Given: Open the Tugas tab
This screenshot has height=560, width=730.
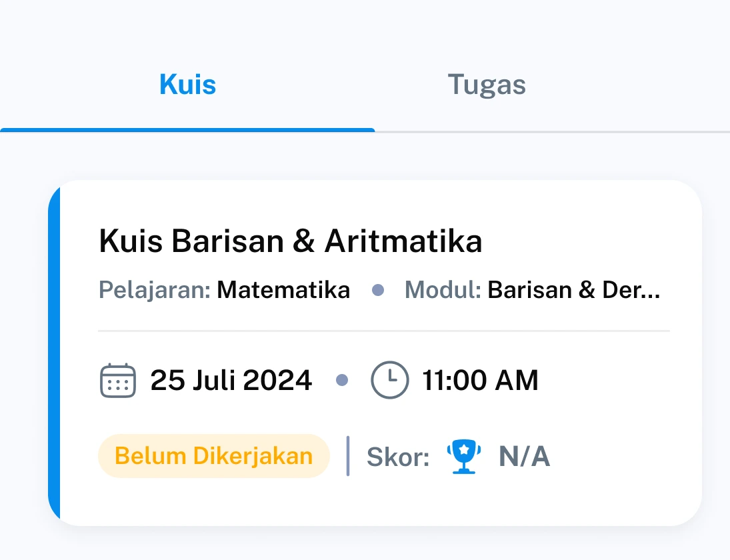Looking at the screenshot, I should click(x=487, y=85).
